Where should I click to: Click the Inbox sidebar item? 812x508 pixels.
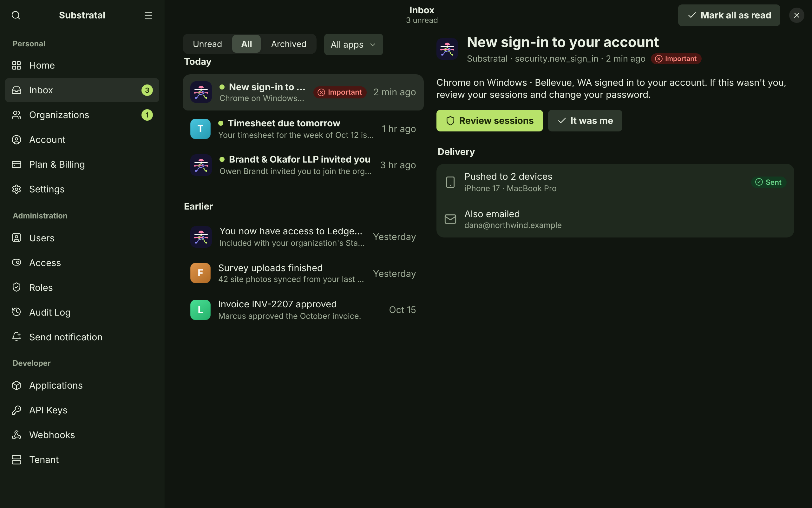82,90
